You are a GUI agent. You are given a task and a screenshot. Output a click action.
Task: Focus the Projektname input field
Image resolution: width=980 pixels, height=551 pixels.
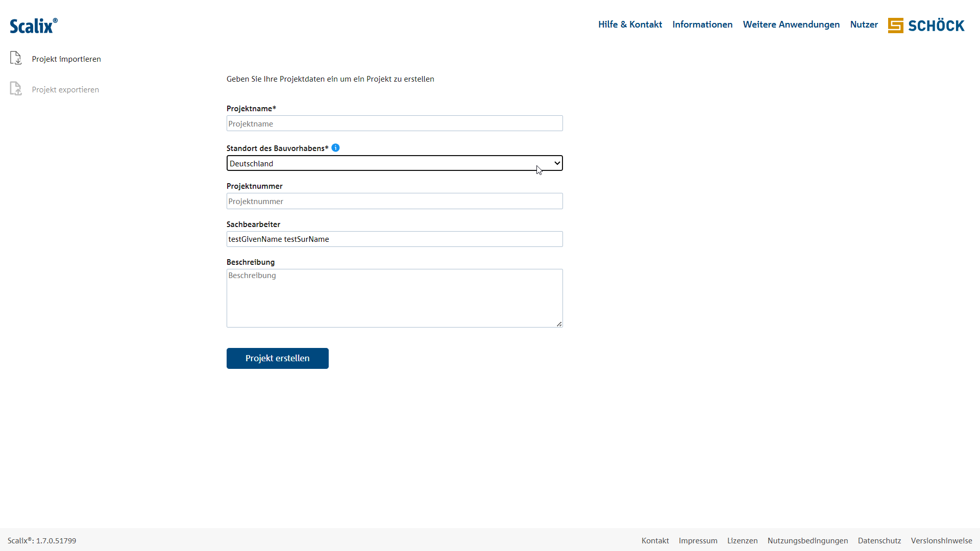coord(395,123)
